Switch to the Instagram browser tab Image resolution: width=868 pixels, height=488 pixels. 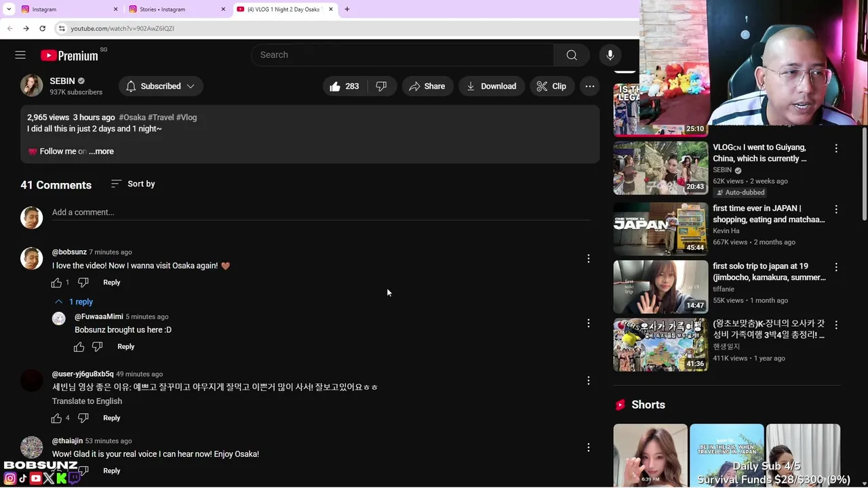click(x=68, y=9)
